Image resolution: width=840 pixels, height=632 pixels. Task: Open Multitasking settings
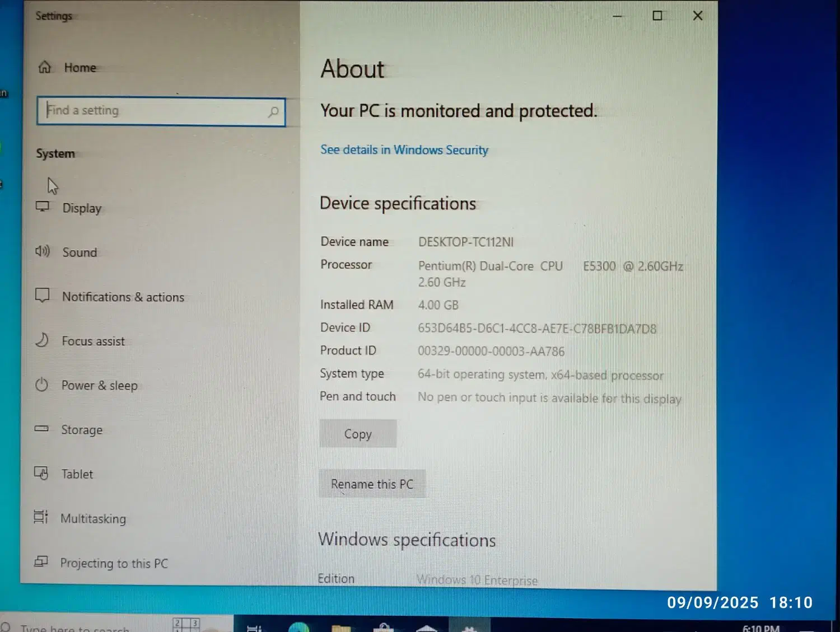pyautogui.click(x=93, y=519)
